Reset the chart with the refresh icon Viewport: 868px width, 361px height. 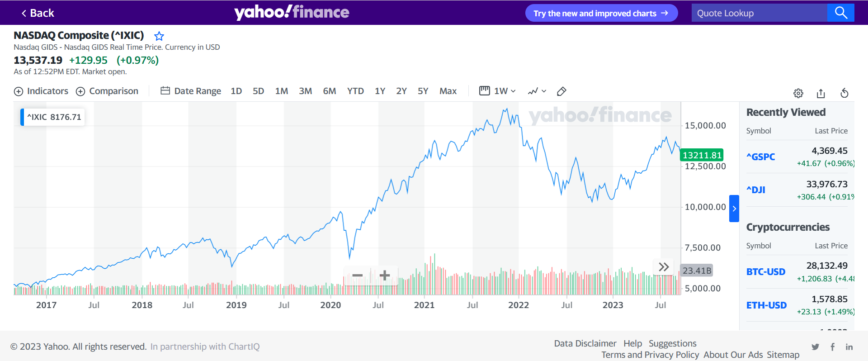[844, 93]
